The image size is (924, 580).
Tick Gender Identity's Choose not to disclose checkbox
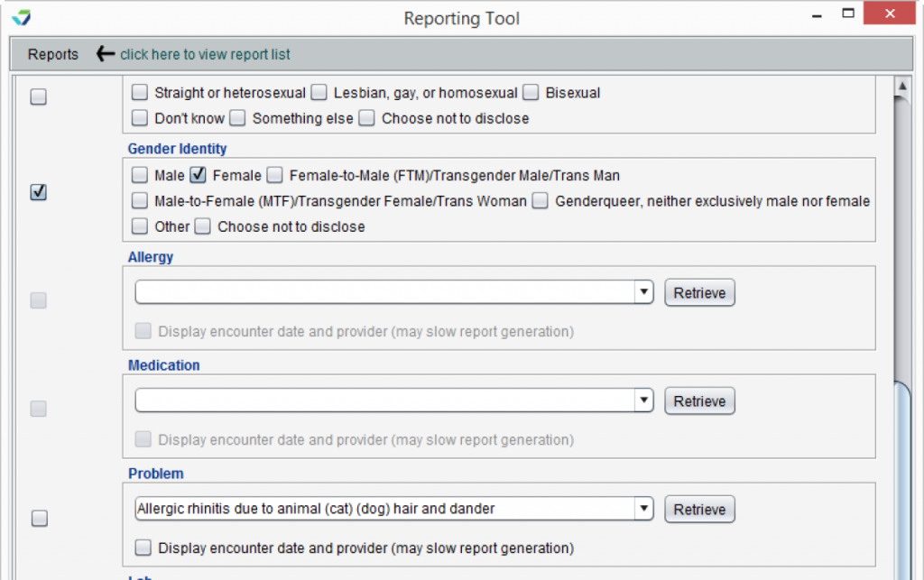tap(203, 226)
